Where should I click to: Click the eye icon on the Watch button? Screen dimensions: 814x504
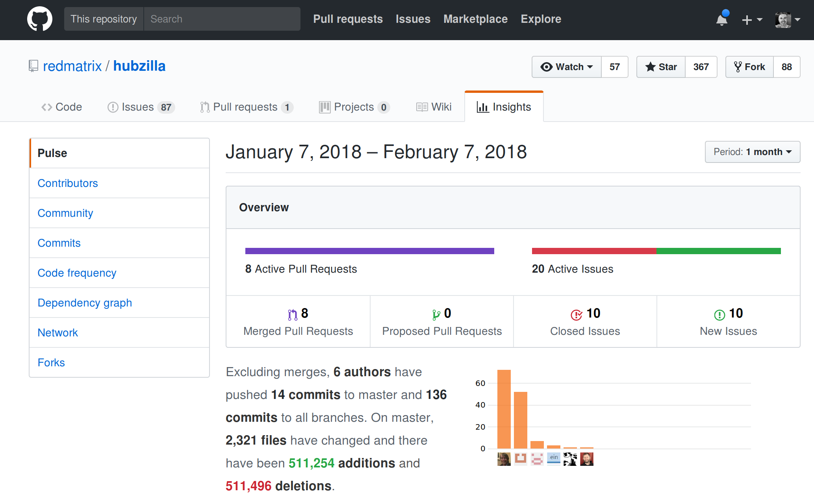[x=547, y=67]
